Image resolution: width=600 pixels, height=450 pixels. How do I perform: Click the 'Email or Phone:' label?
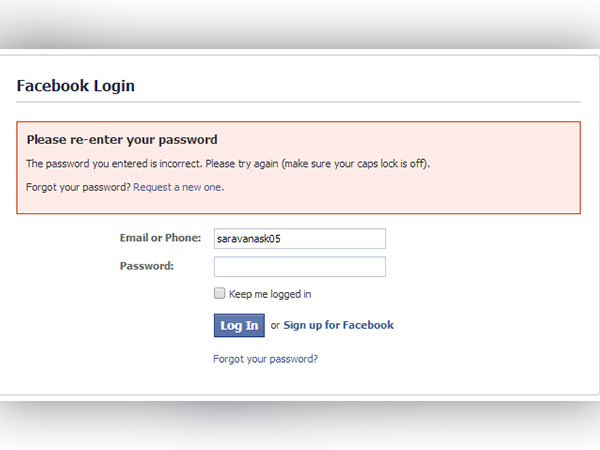pos(160,238)
